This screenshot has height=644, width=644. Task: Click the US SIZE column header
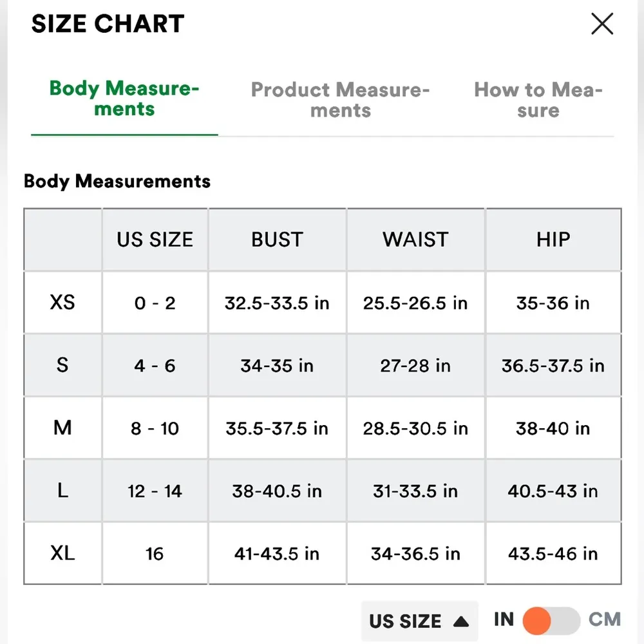(x=155, y=240)
